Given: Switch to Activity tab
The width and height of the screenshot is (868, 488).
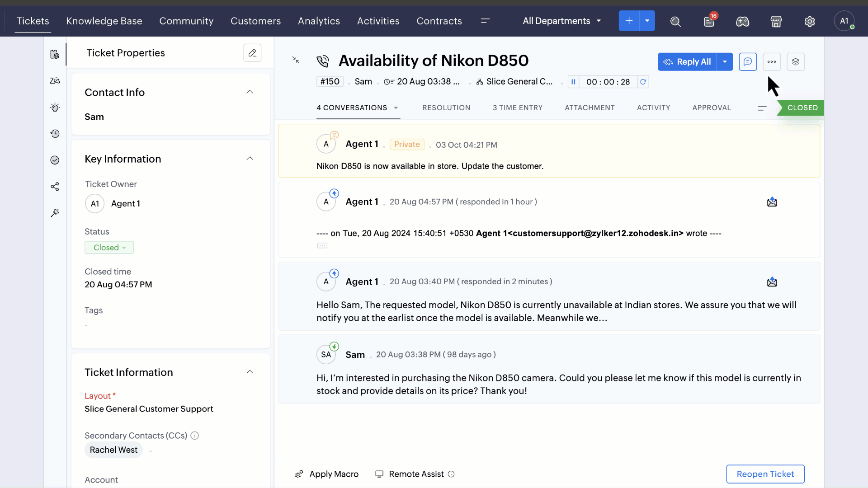Looking at the screenshot, I should point(653,108).
